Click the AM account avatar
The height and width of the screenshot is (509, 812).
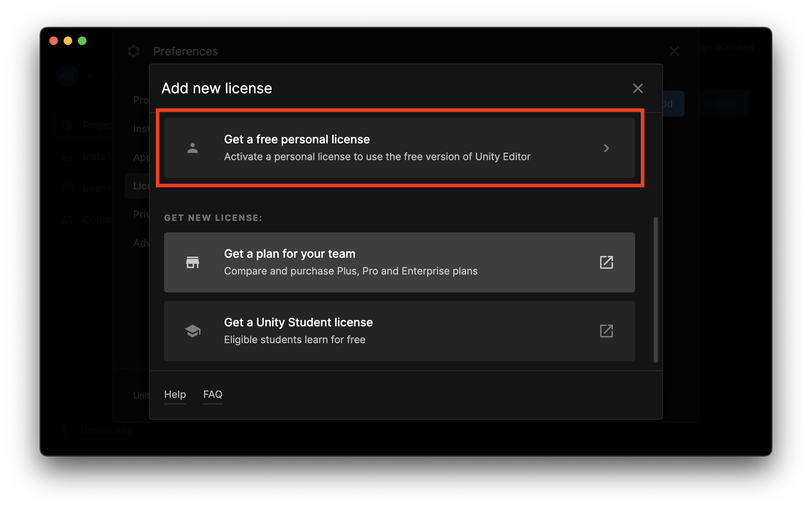coord(67,76)
